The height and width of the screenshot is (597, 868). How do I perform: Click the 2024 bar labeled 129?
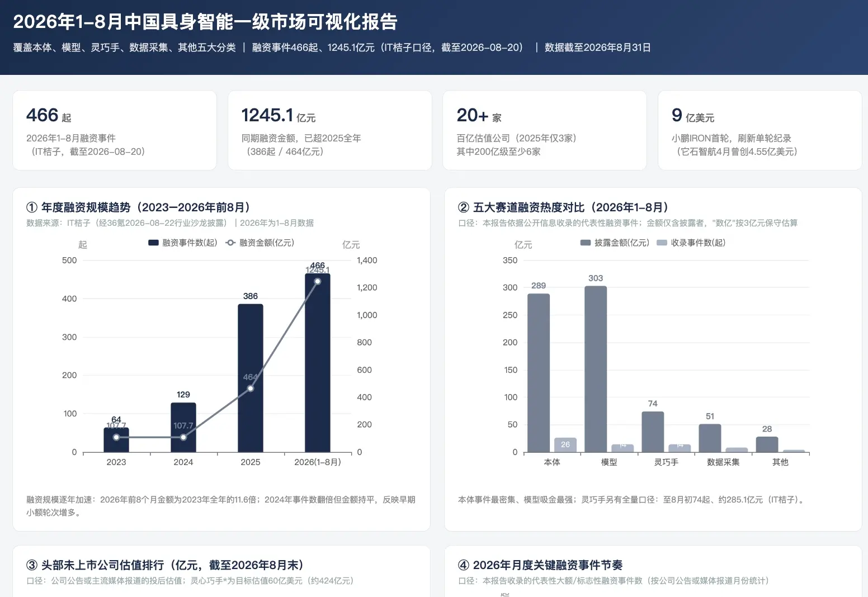183,427
